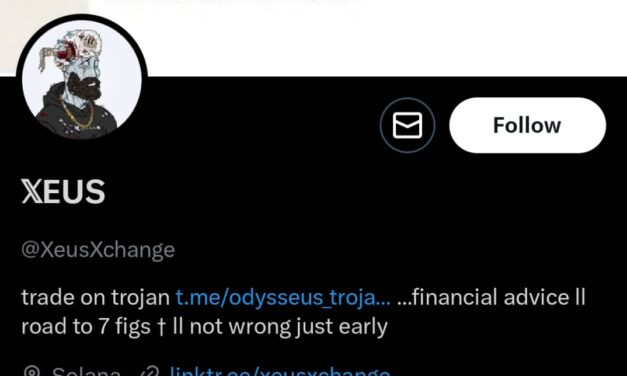
Task: Open the t.me/odysseus_troja Telegram link
Action: pyautogui.click(x=283, y=298)
